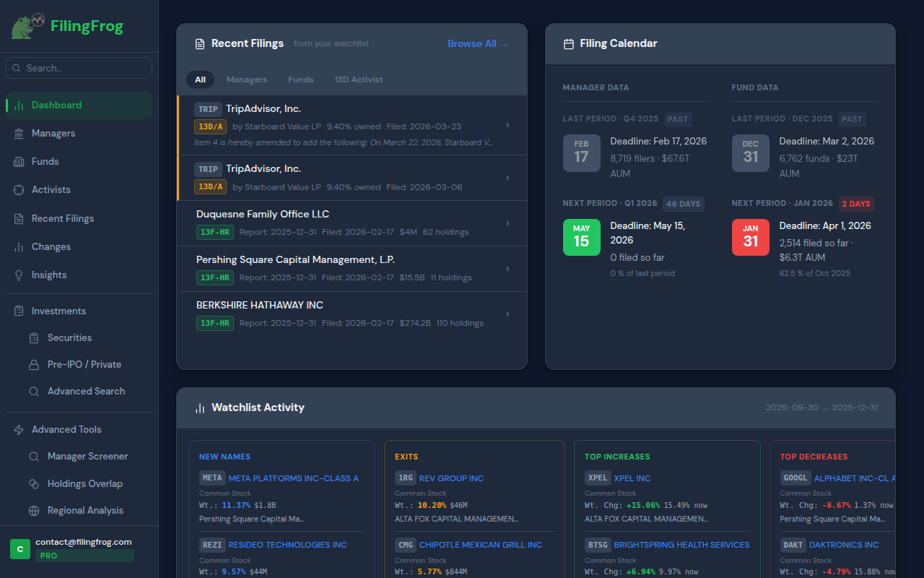924x578 pixels.
Task: Click the Browse All link
Action: [x=477, y=43]
